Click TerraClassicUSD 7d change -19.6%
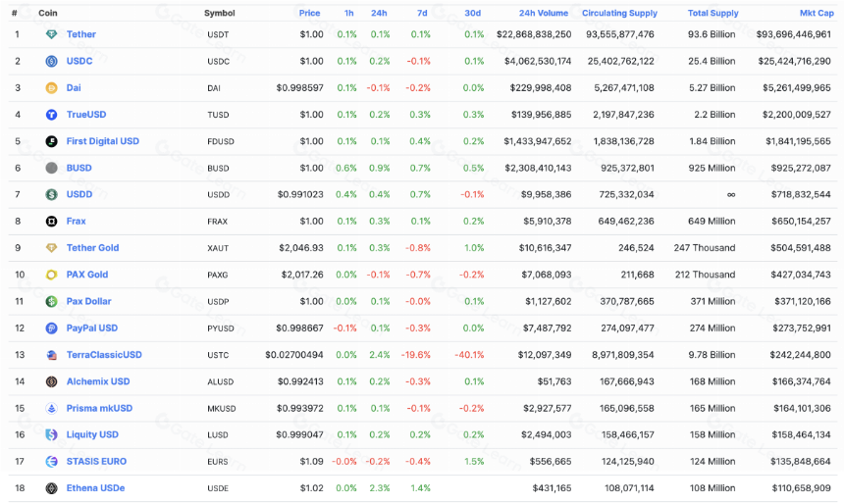The width and height of the screenshot is (844, 504). click(415, 355)
